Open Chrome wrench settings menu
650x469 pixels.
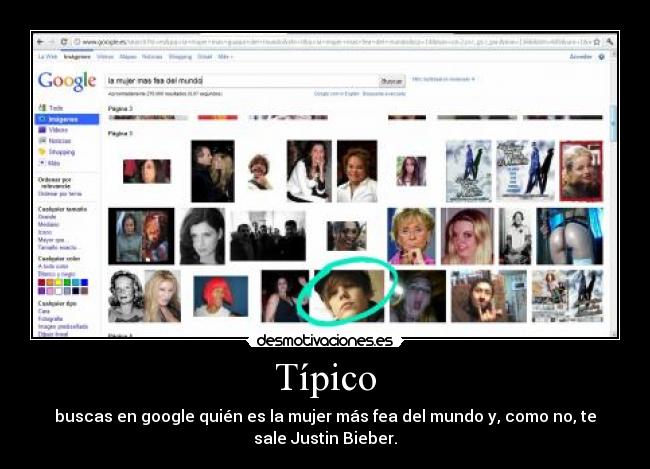[x=609, y=42]
